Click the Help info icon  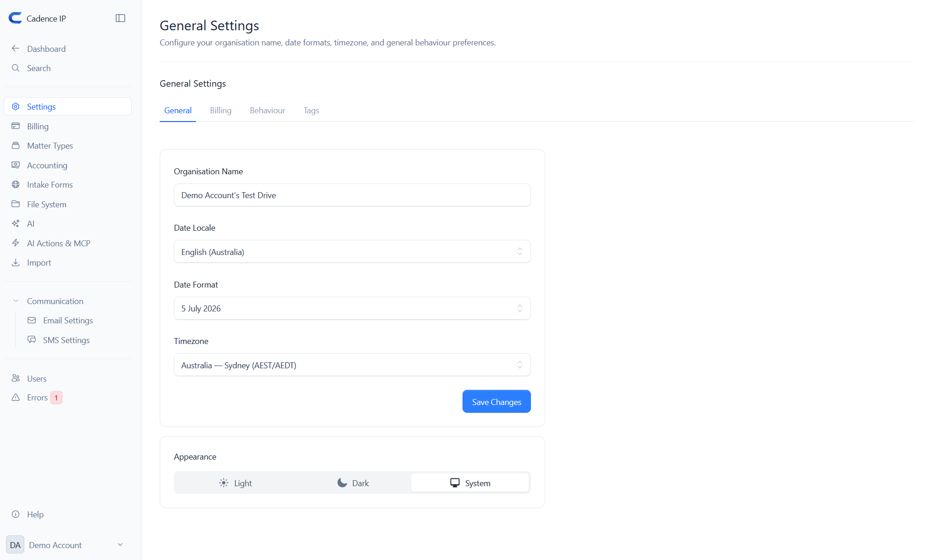(16, 514)
